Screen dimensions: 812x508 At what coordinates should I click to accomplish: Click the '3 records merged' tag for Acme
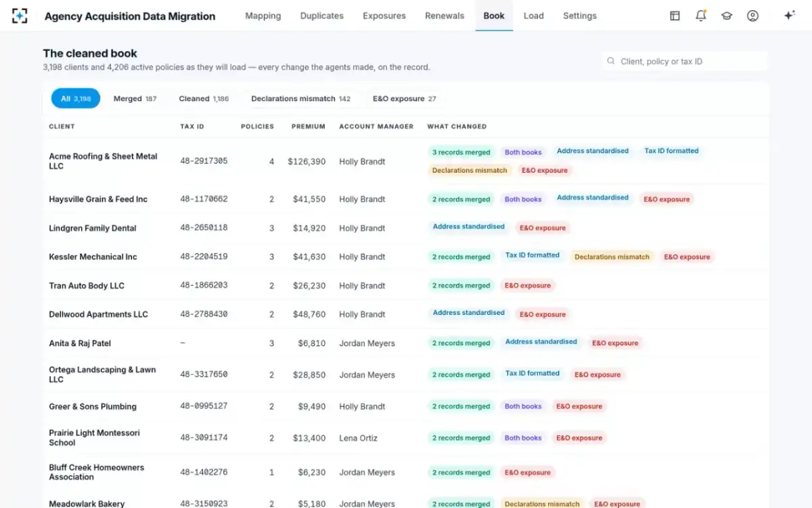(x=461, y=152)
